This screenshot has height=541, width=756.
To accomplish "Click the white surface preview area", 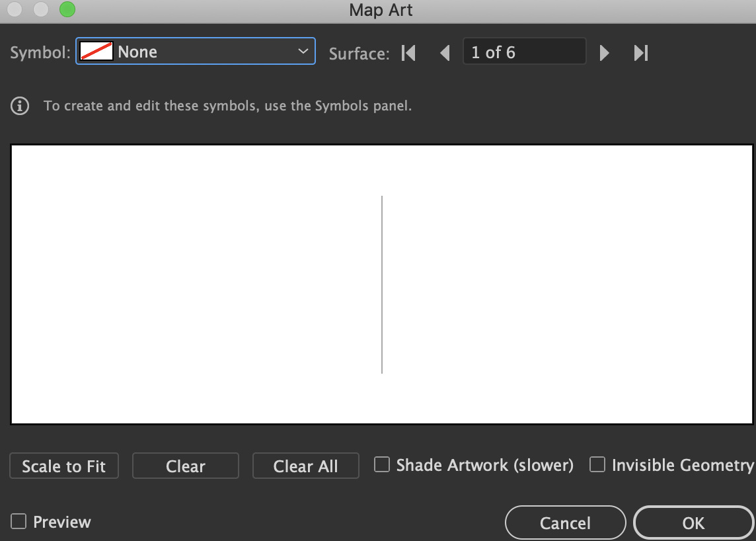I will coord(198,284).
